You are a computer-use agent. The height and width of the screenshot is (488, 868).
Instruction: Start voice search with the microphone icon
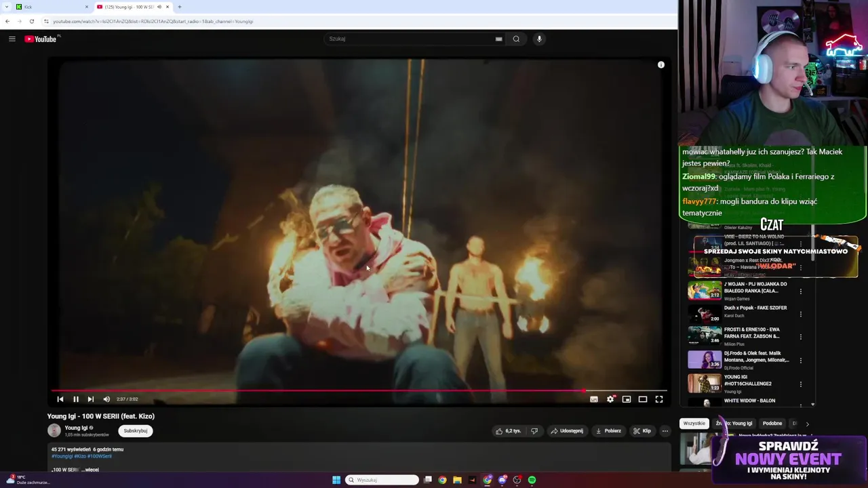[x=539, y=39]
